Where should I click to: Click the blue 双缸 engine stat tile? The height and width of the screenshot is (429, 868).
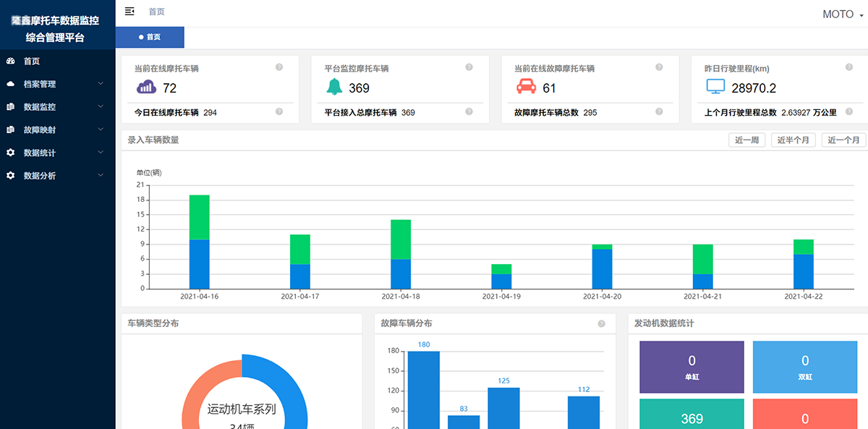[x=804, y=368]
